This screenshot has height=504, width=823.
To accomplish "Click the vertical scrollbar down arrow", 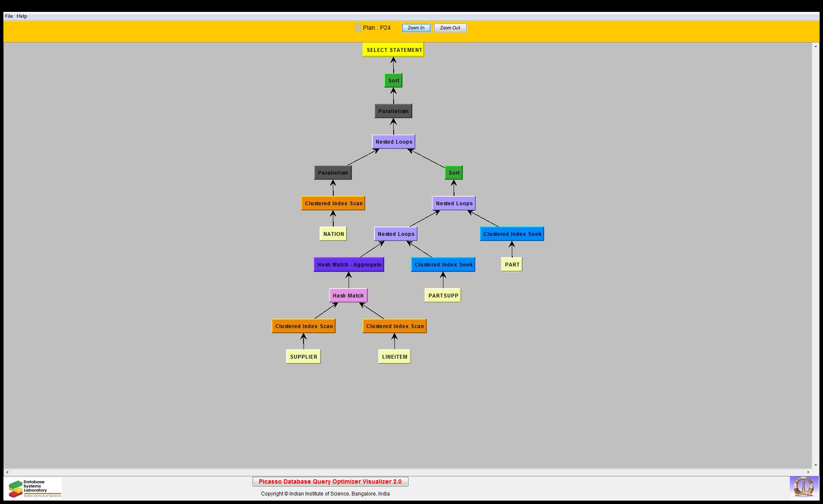I will [x=816, y=465].
